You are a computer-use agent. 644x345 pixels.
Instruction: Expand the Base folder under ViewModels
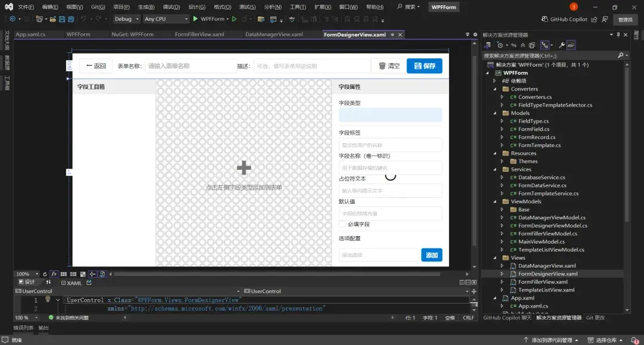coord(502,210)
